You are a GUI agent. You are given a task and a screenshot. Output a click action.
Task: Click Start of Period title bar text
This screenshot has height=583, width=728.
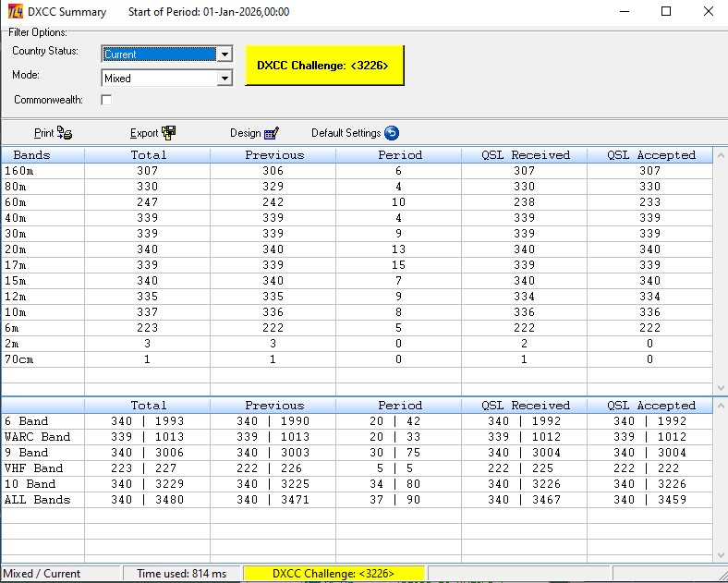click(x=209, y=12)
